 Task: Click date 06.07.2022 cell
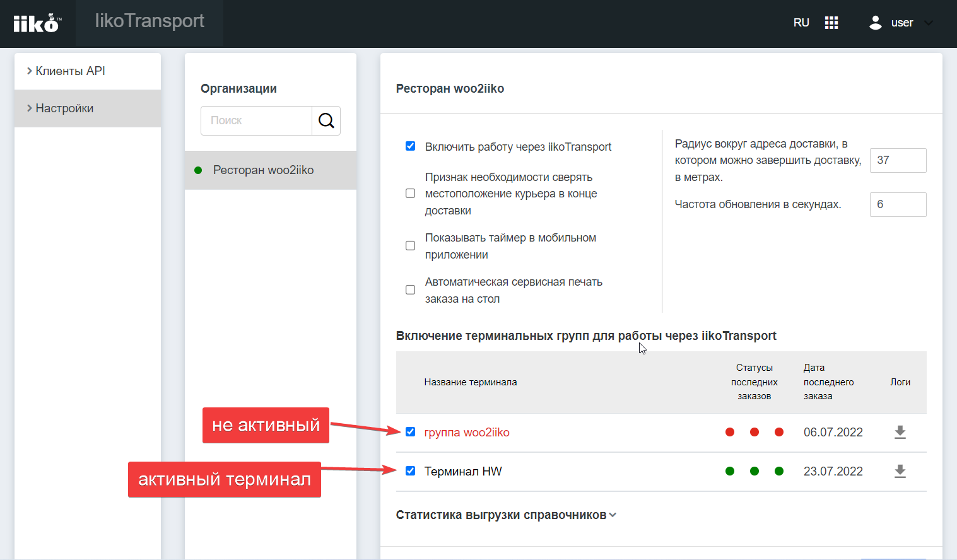click(x=833, y=433)
